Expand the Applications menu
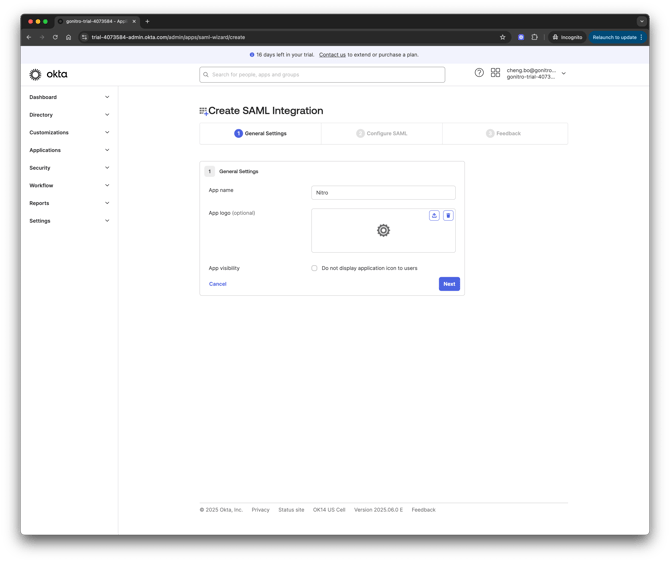This screenshot has width=670, height=562. pos(69,150)
